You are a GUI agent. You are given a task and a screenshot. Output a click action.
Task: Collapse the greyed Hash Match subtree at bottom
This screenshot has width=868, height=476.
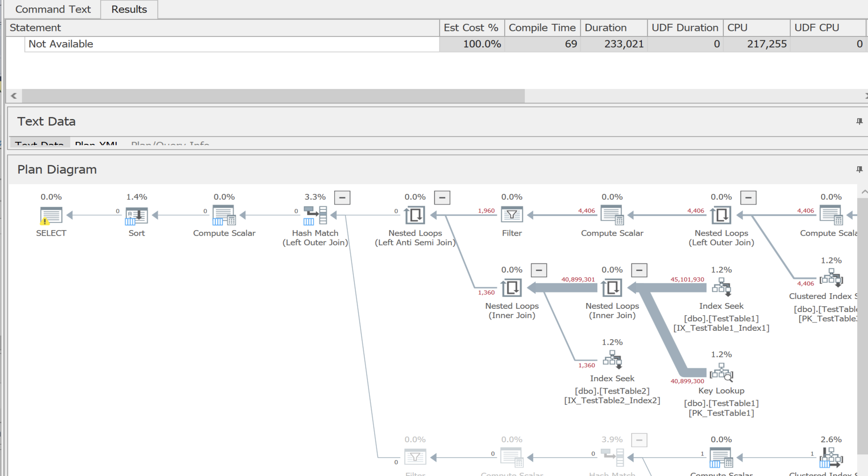(639, 440)
